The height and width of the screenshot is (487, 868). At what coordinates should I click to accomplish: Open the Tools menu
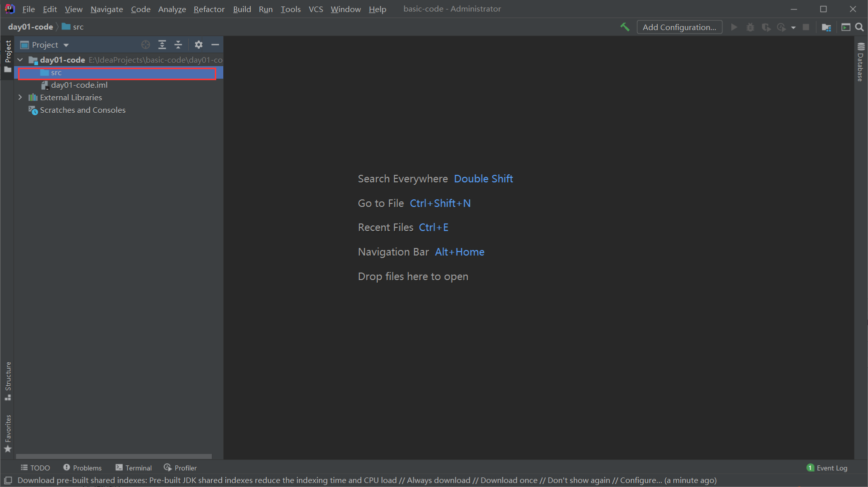point(291,9)
